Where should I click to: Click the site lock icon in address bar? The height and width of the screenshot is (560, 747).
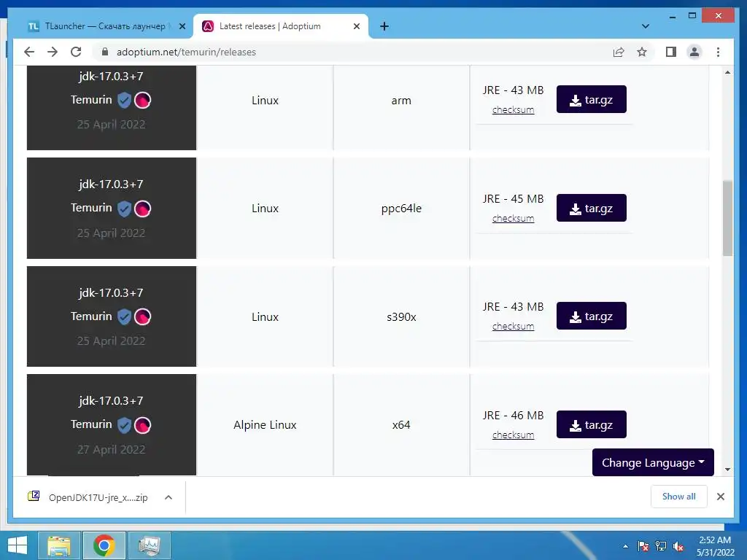[105, 52]
